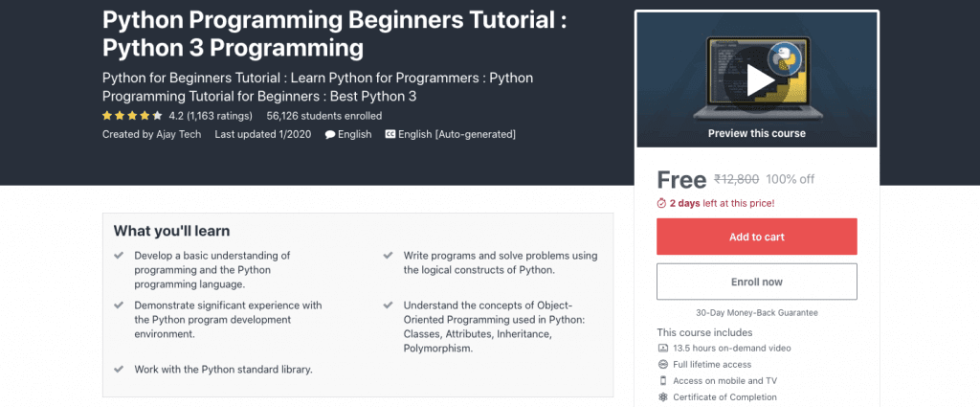The width and height of the screenshot is (980, 407).
Task: Click the checkmark beside 'Demonstrate significant experience'
Action: coord(118,305)
